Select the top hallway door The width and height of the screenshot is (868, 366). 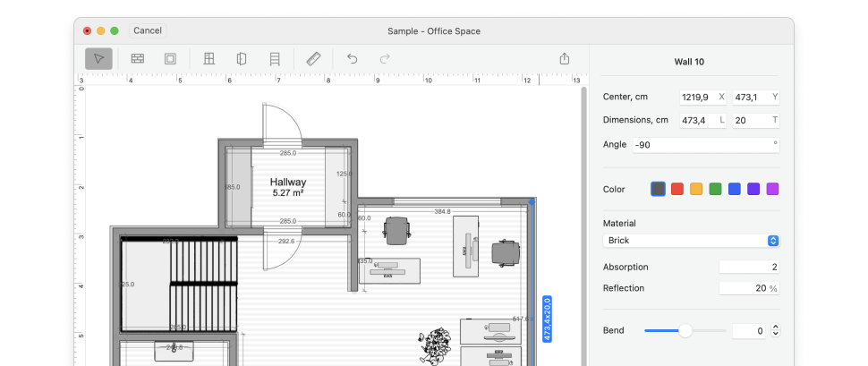click(x=282, y=123)
